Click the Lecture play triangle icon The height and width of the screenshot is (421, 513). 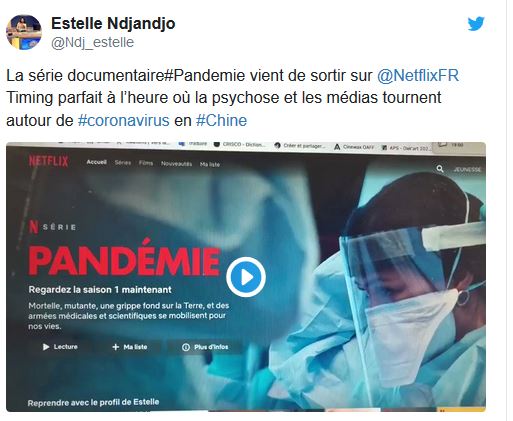pos(46,347)
